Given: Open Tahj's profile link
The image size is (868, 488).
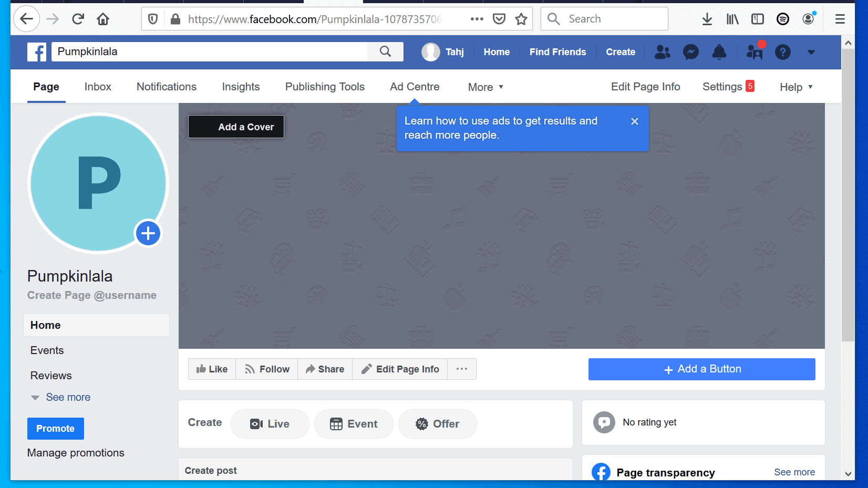Looking at the screenshot, I should (x=443, y=52).
